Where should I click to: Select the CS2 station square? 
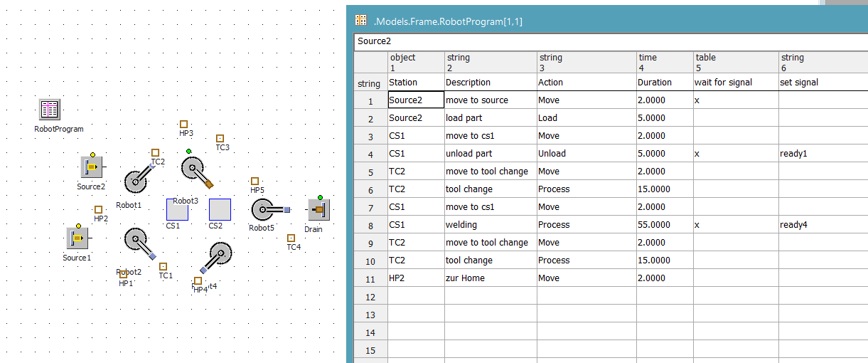(220, 210)
